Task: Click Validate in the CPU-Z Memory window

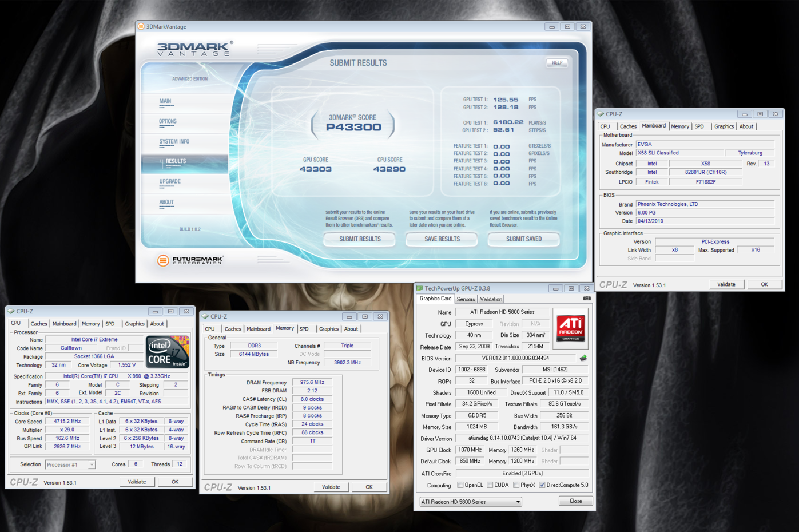Action: click(x=331, y=487)
